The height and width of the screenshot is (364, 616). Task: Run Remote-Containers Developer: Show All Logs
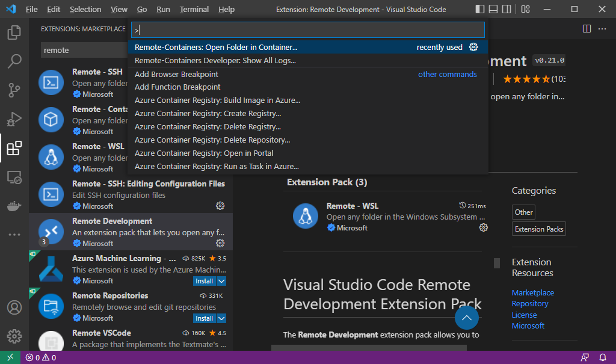point(308,61)
